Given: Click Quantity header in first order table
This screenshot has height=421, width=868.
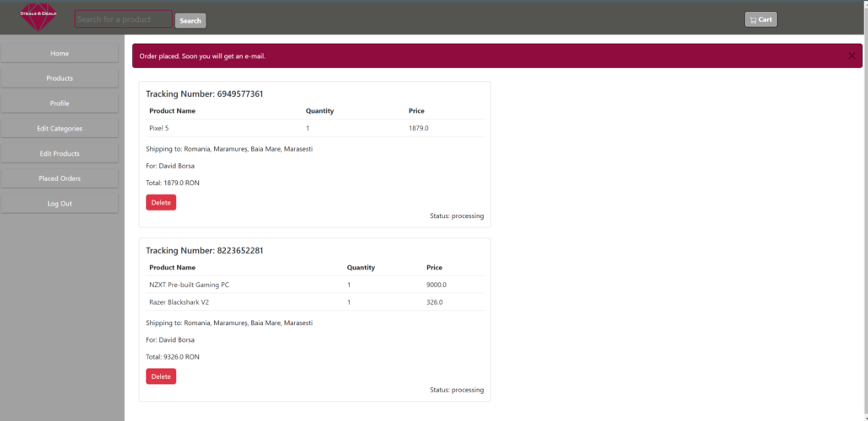Looking at the screenshot, I should pos(320,110).
